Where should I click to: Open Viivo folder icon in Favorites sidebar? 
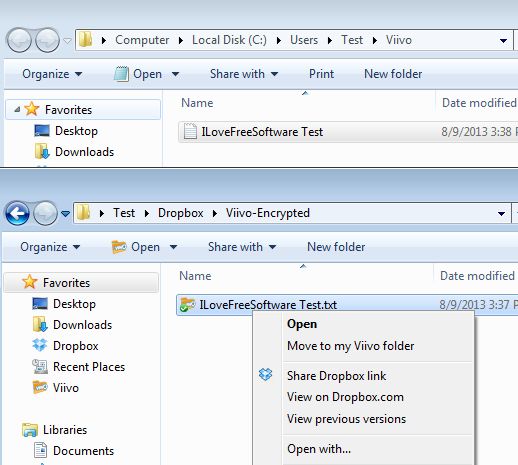click(40, 388)
